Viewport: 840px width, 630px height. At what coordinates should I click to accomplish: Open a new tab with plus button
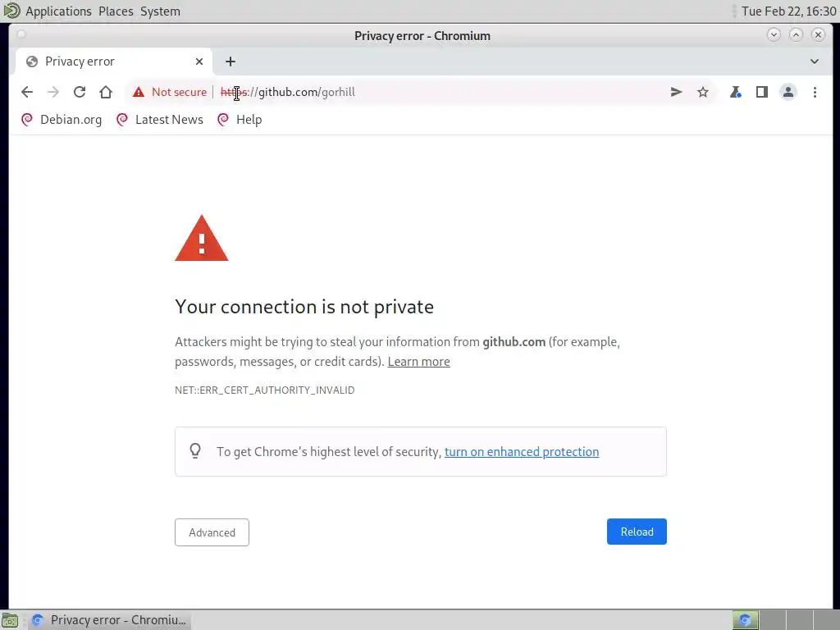click(x=231, y=62)
